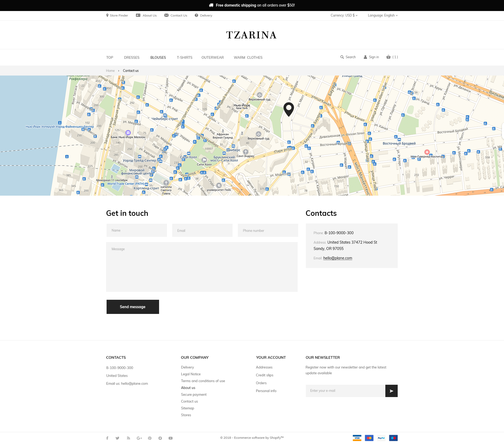Open the Pinterest footer icon
Viewport: 504px width, 444px height.
[150, 438]
